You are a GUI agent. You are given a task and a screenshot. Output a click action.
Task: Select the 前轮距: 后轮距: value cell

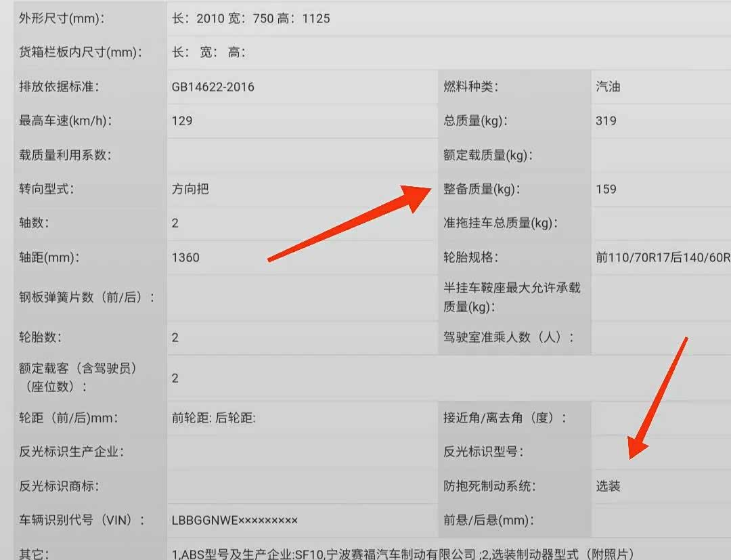[214, 418]
